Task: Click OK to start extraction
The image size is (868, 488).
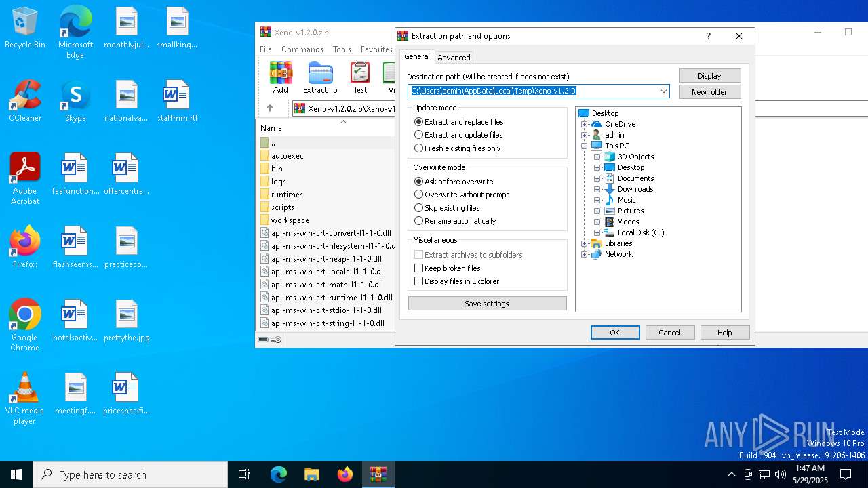Action: [x=615, y=333]
